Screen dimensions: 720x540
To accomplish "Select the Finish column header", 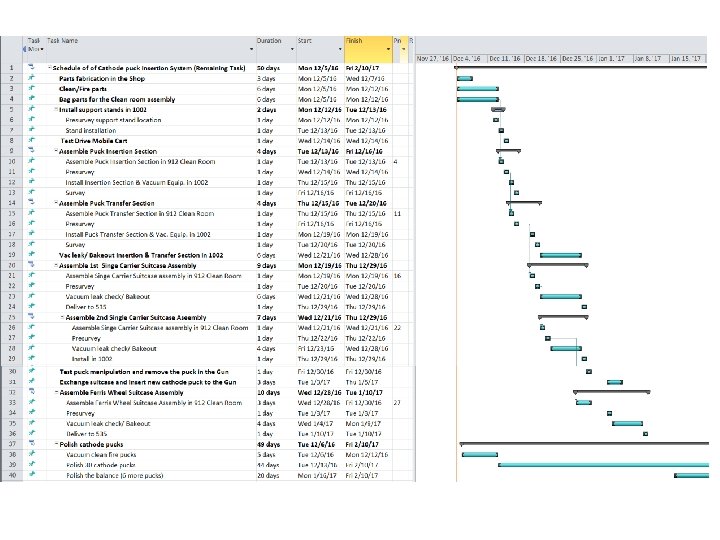I will click(x=368, y=49).
